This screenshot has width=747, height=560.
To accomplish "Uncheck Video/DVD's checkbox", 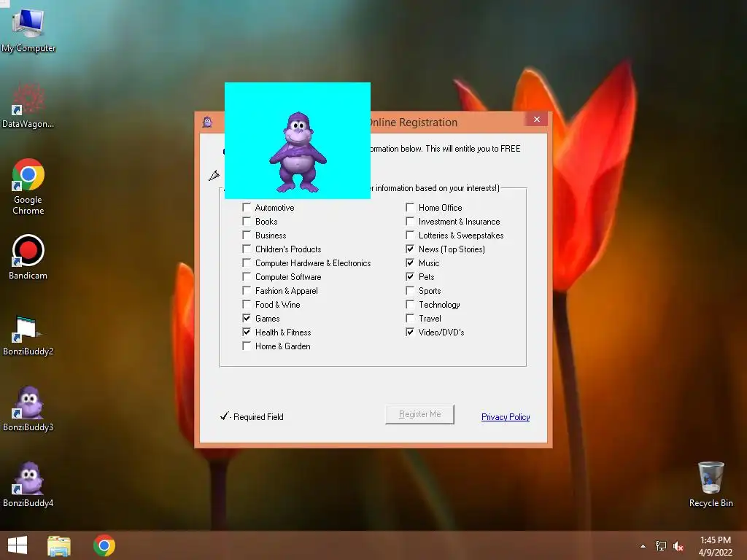I will coord(410,332).
